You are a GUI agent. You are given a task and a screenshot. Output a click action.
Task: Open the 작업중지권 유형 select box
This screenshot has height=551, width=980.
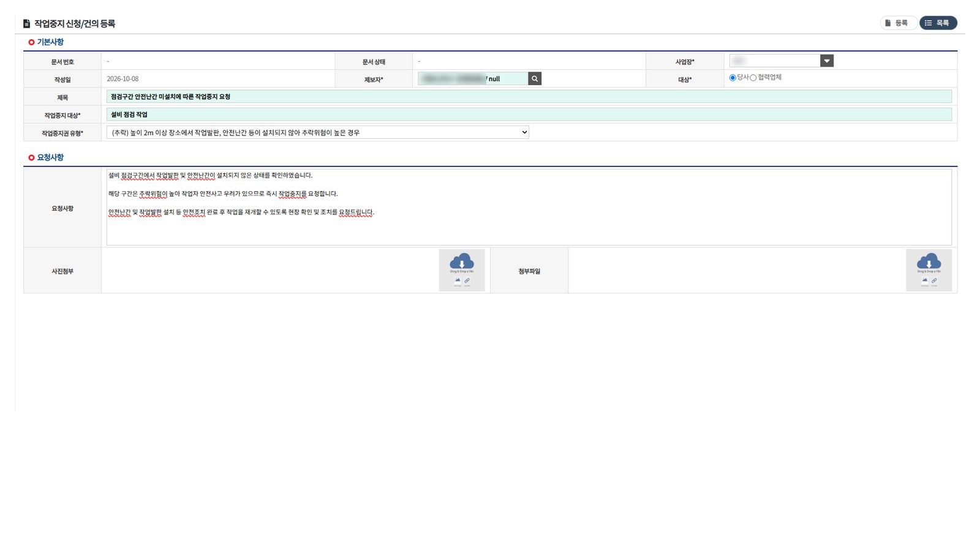[x=318, y=132]
